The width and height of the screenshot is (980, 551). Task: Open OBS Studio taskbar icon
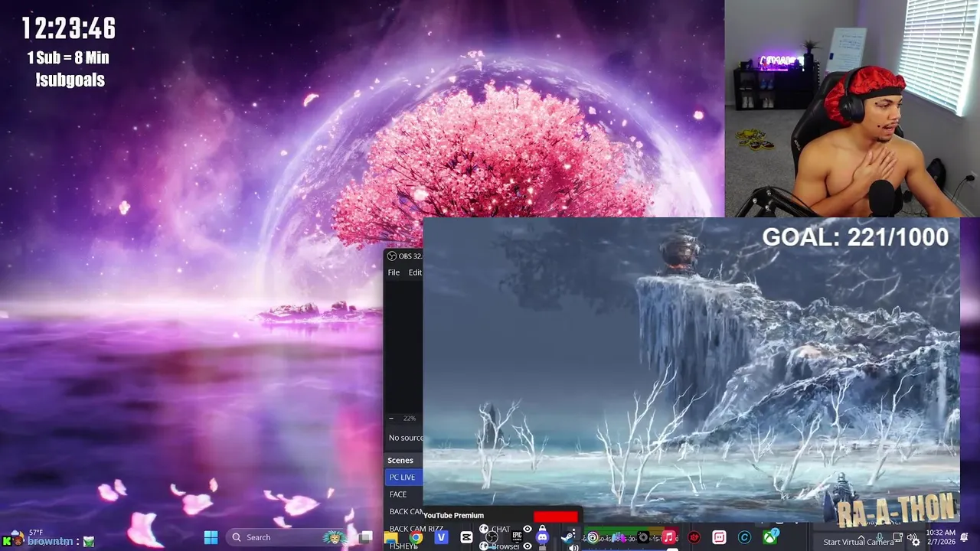492,538
